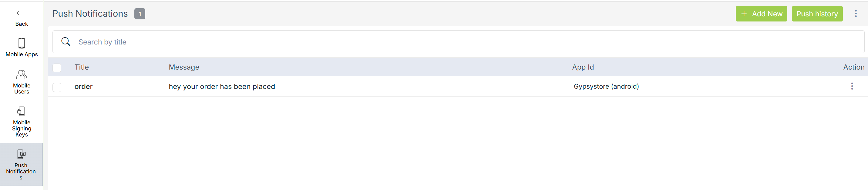Click the Add New button

[x=761, y=14]
